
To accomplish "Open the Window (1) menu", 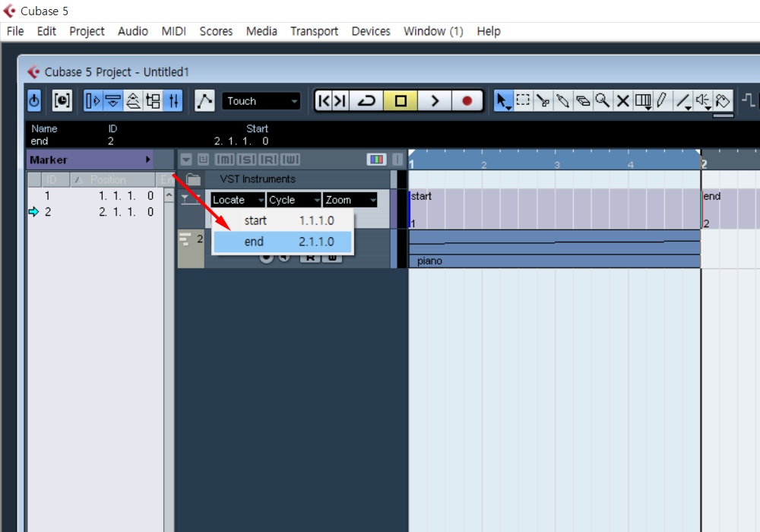I will pos(433,31).
